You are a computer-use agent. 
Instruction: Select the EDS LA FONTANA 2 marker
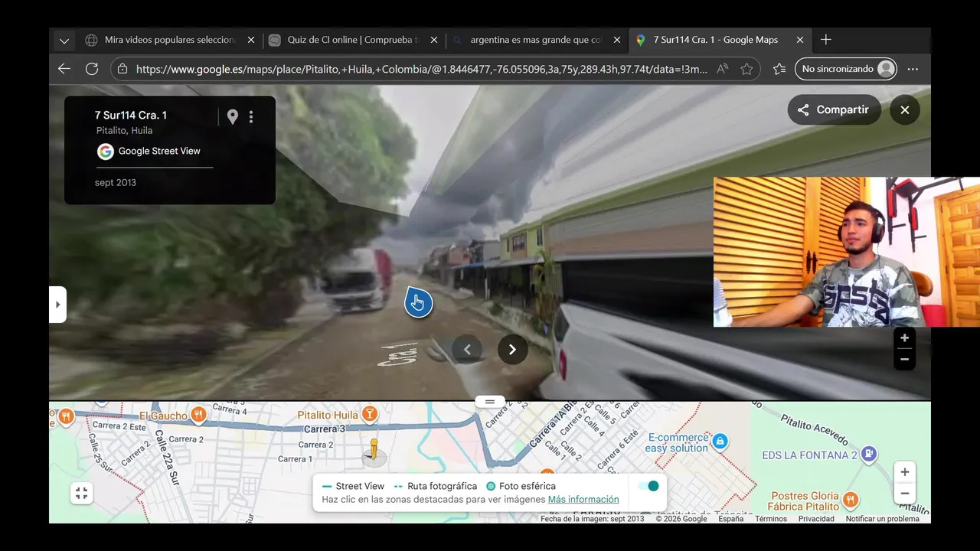[868, 455]
